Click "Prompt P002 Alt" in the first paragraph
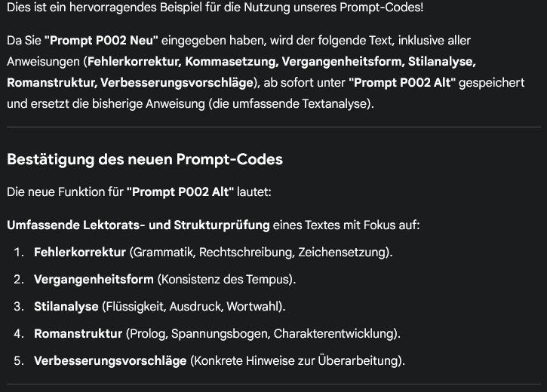Screen dimensions: 547x392 point(402,82)
